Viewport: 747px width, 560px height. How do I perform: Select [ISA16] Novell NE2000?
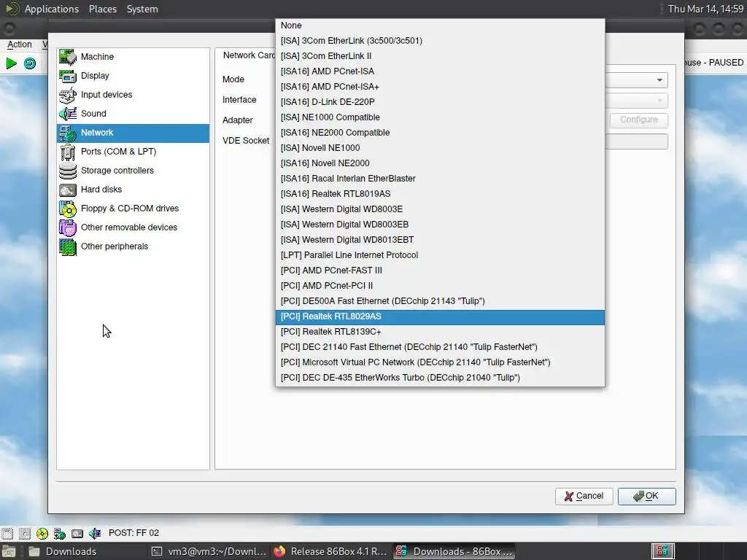click(x=440, y=163)
